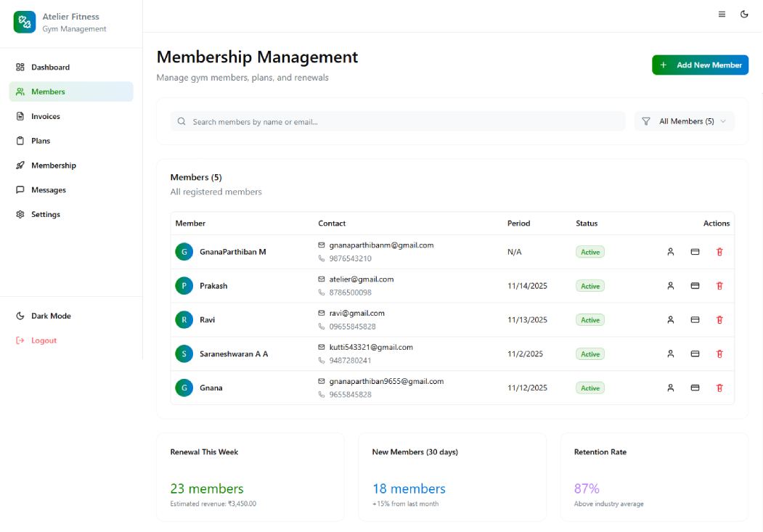Open the Dashboard page from sidebar
Image resolution: width=763 pixels, height=532 pixels.
pos(50,67)
